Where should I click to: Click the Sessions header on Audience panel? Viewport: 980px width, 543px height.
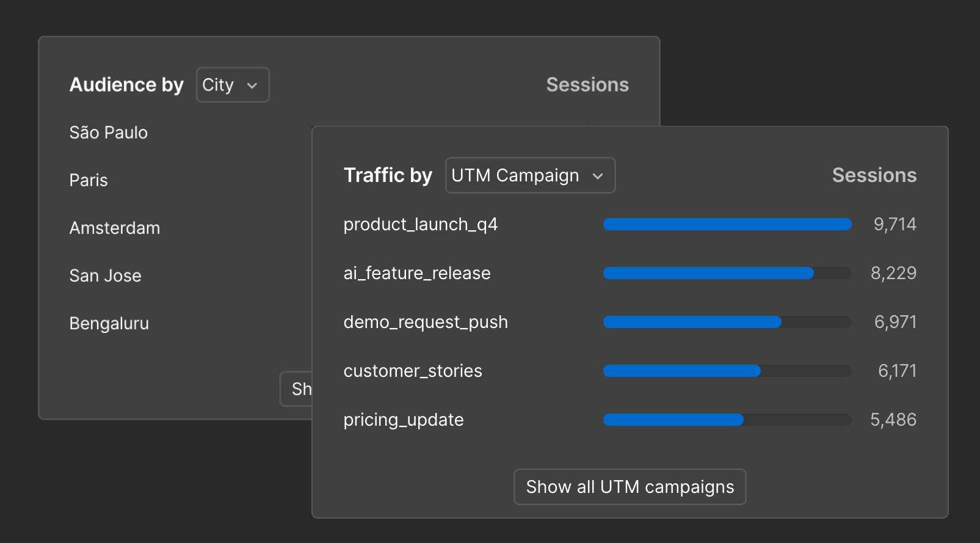coord(587,85)
